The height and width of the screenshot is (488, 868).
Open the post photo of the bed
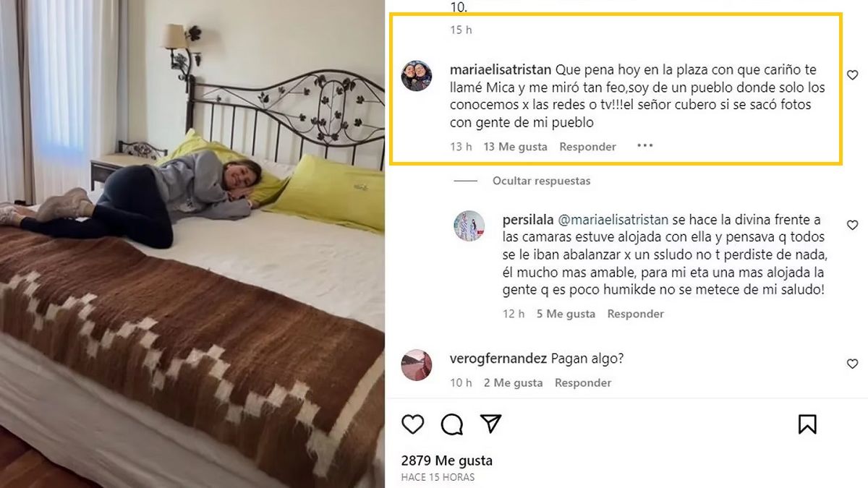(192, 244)
